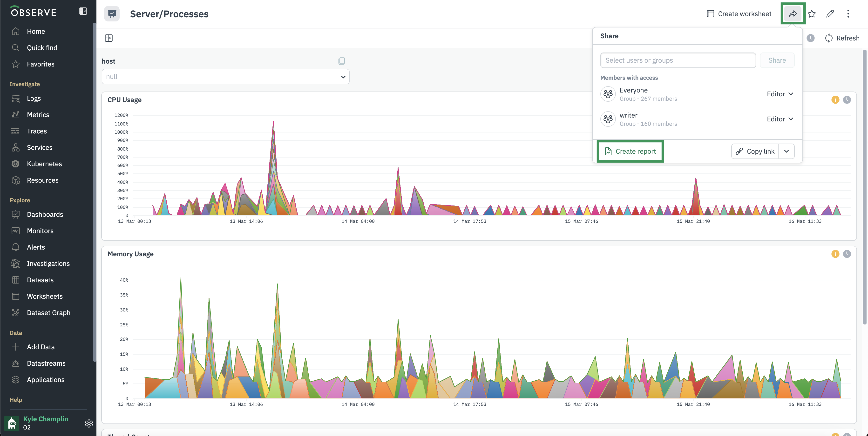Click Create report button

(630, 152)
